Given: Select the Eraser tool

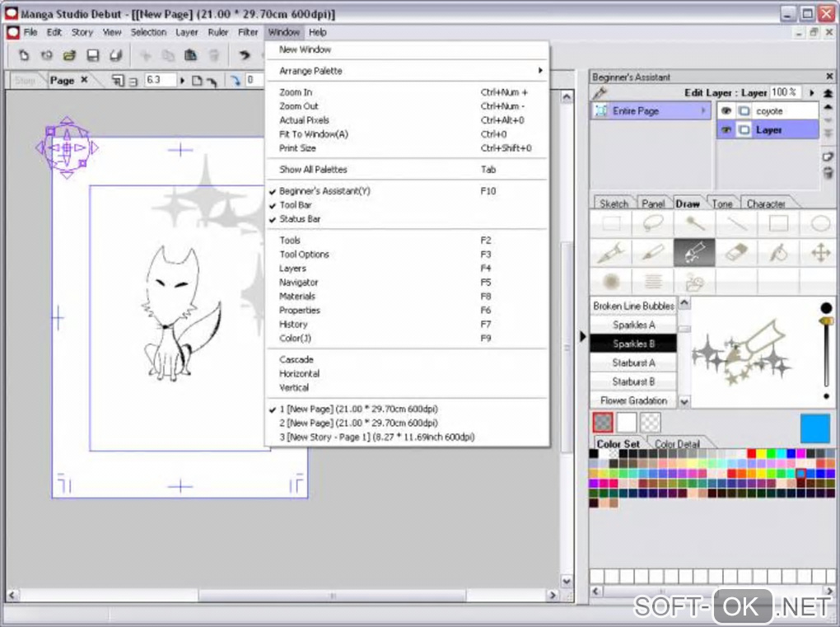Looking at the screenshot, I should 736,252.
